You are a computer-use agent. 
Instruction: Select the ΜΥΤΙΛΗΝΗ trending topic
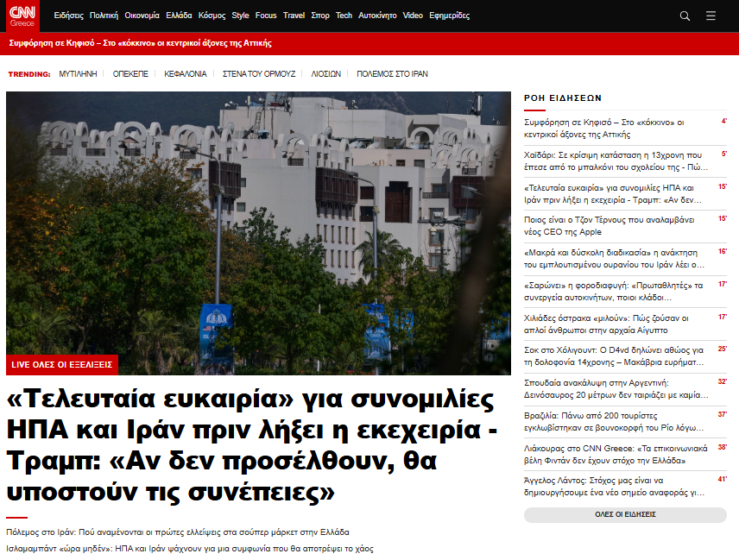[x=78, y=74]
